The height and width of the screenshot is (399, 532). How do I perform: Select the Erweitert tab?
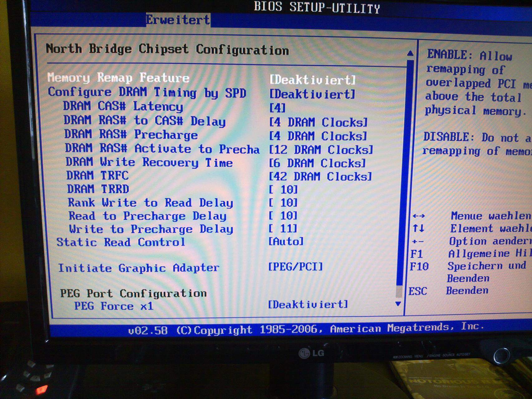click(178, 20)
